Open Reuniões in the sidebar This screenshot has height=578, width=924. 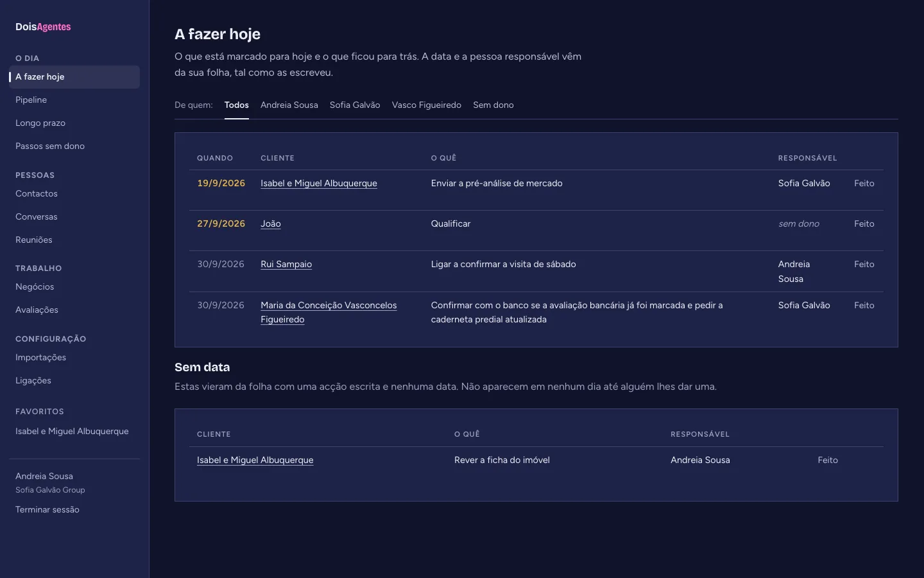tap(74, 240)
